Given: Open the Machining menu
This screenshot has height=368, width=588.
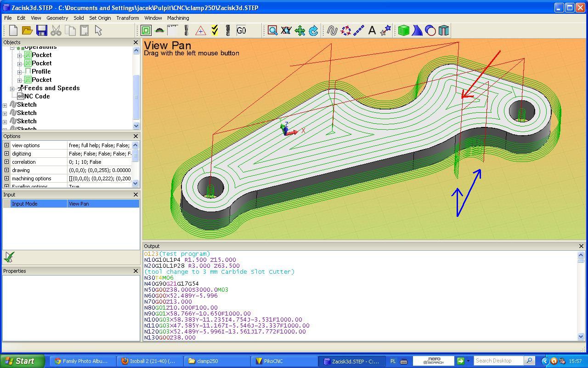Looking at the screenshot, I should (x=178, y=18).
